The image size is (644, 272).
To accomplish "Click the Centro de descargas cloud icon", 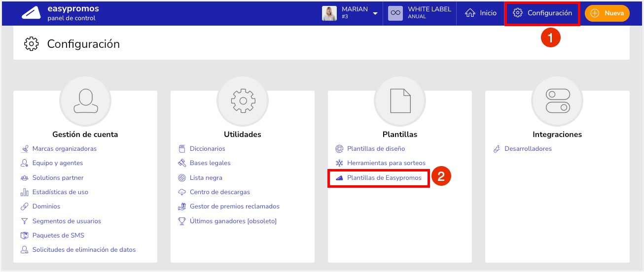I will (x=181, y=192).
